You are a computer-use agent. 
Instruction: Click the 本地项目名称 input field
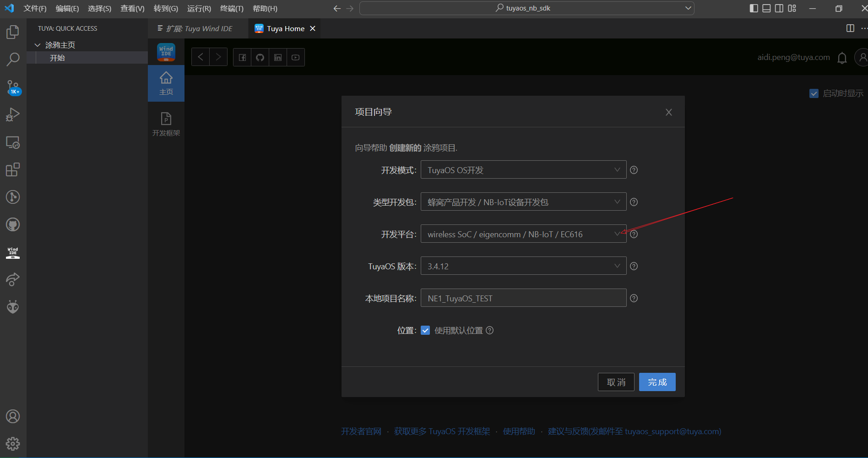point(523,298)
